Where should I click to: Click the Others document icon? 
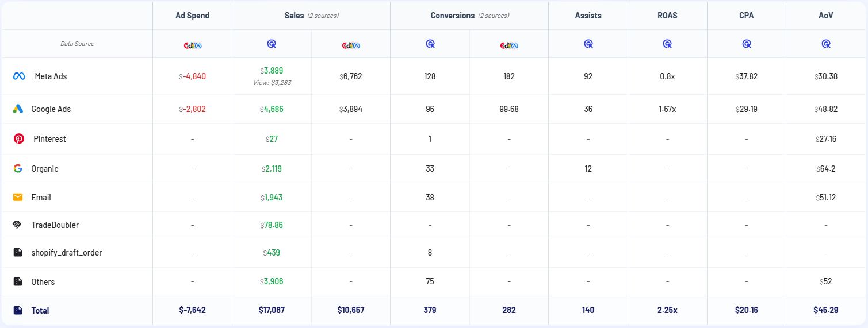click(x=18, y=282)
